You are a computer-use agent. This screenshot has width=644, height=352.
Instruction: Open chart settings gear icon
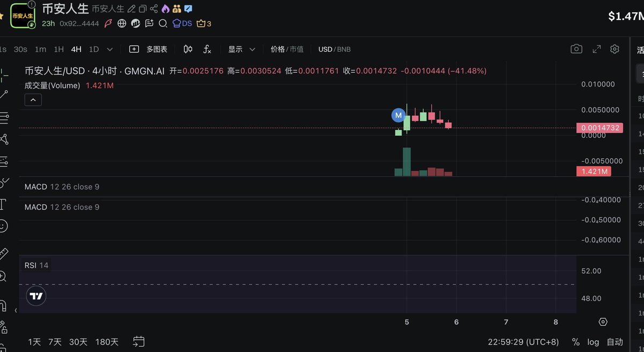click(615, 49)
